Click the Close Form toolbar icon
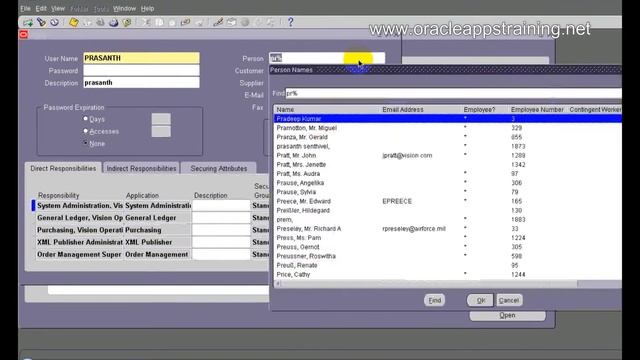The height and width of the screenshot is (360, 640). tap(127, 22)
